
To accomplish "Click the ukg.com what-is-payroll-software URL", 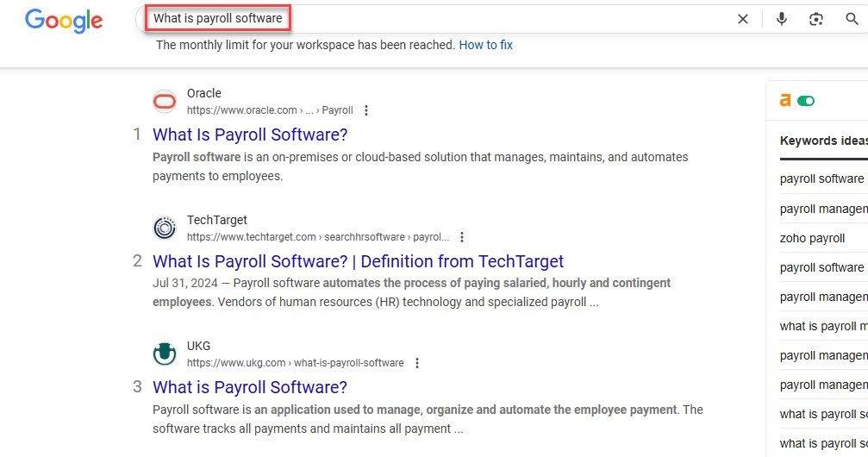I will (295, 363).
